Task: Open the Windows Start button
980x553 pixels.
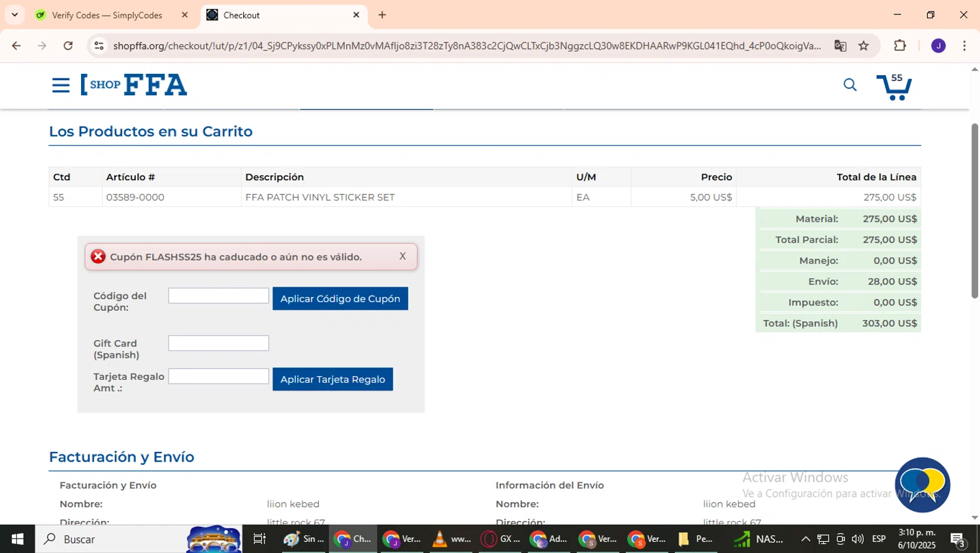Action: pos(18,539)
